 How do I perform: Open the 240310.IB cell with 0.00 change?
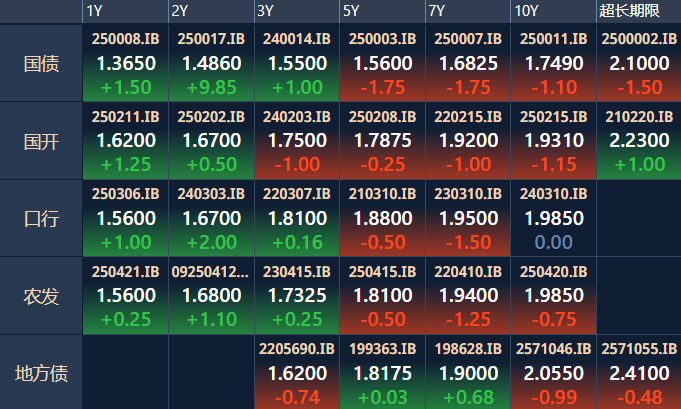(553, 218)
